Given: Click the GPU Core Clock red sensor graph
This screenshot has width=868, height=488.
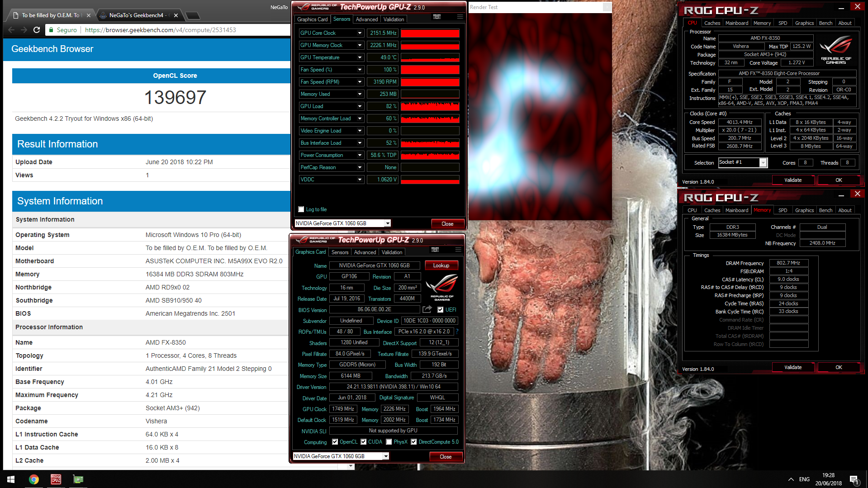Looking at the screenshot, I should pos(430,33).
